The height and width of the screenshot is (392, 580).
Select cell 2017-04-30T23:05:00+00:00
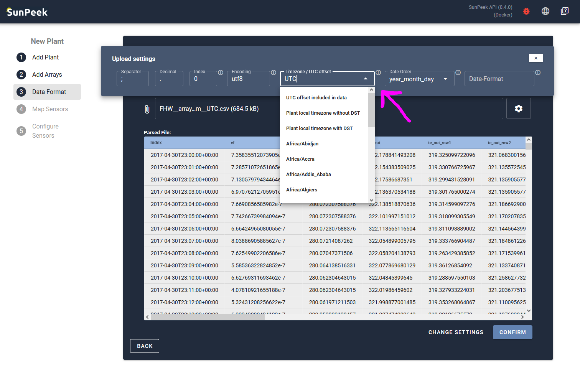pyautogui.click(x=185, y=216)
